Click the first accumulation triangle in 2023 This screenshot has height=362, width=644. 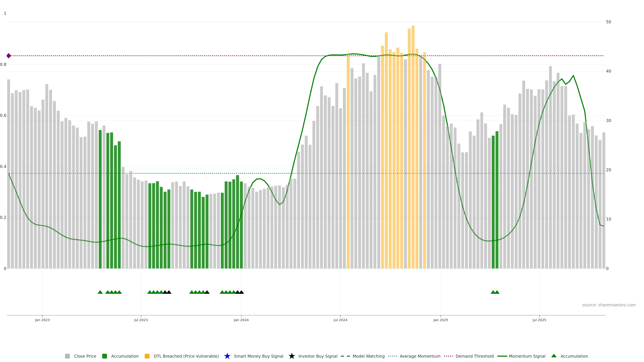point(100,292)
